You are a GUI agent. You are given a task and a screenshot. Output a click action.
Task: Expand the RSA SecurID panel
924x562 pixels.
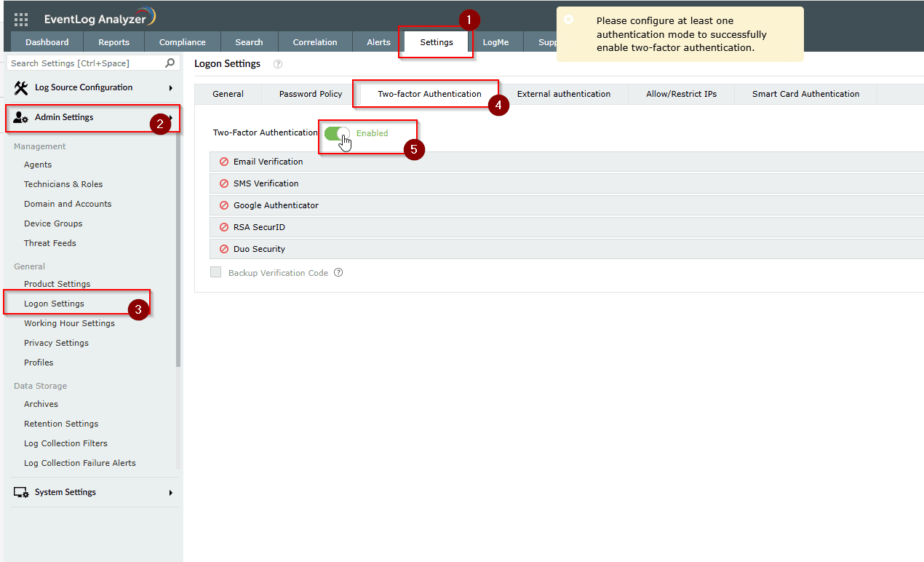pyautogui.click(x=566, y=227)
